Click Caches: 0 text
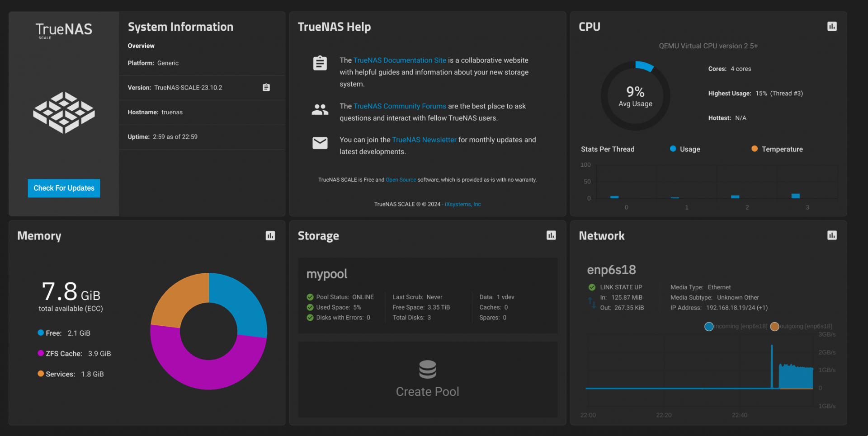The image size is (868, 436). coord(493,307)
